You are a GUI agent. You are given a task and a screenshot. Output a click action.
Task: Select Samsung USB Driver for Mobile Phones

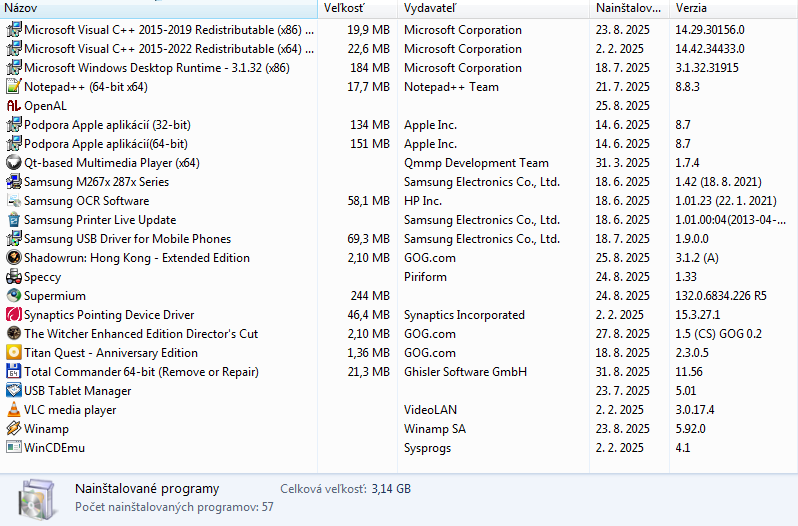tap(127, 239)
